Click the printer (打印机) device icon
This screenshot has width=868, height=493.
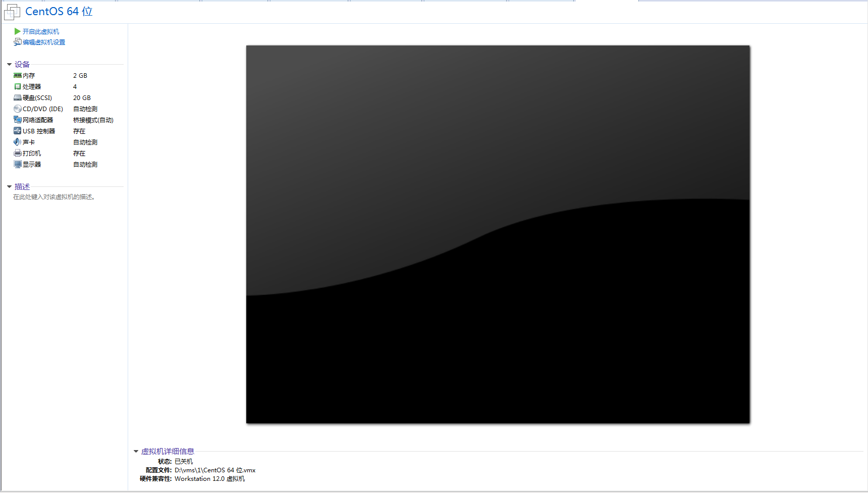[18, 153]
